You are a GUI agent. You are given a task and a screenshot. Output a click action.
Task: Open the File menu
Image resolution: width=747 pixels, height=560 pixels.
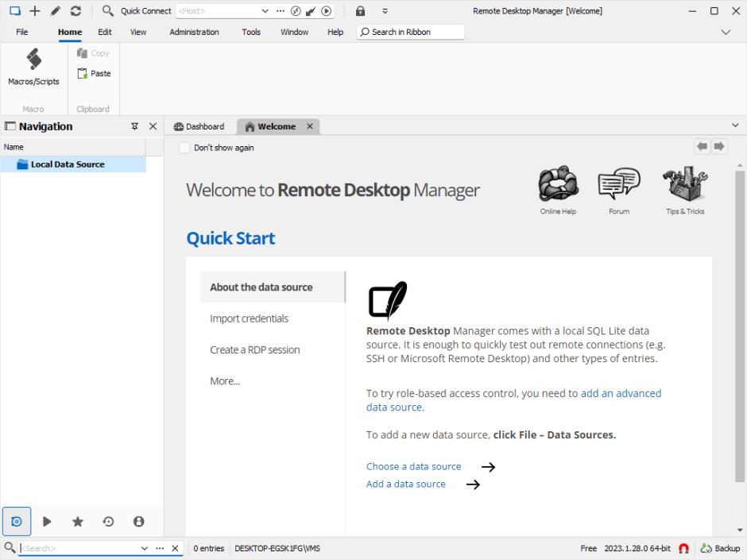click(22, 32)
